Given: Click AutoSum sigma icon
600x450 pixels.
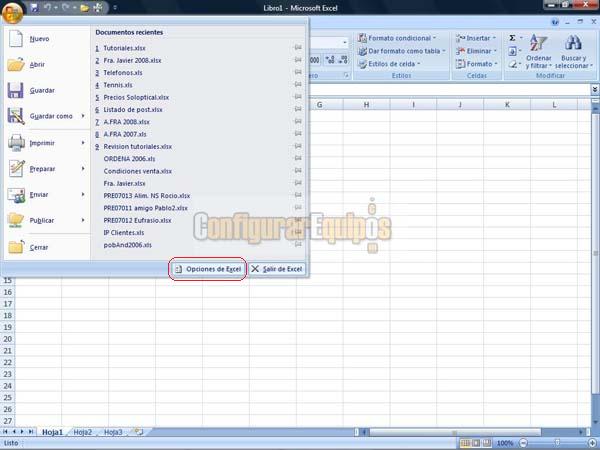Looking at the screenshot, I should [x=512, y=38].
